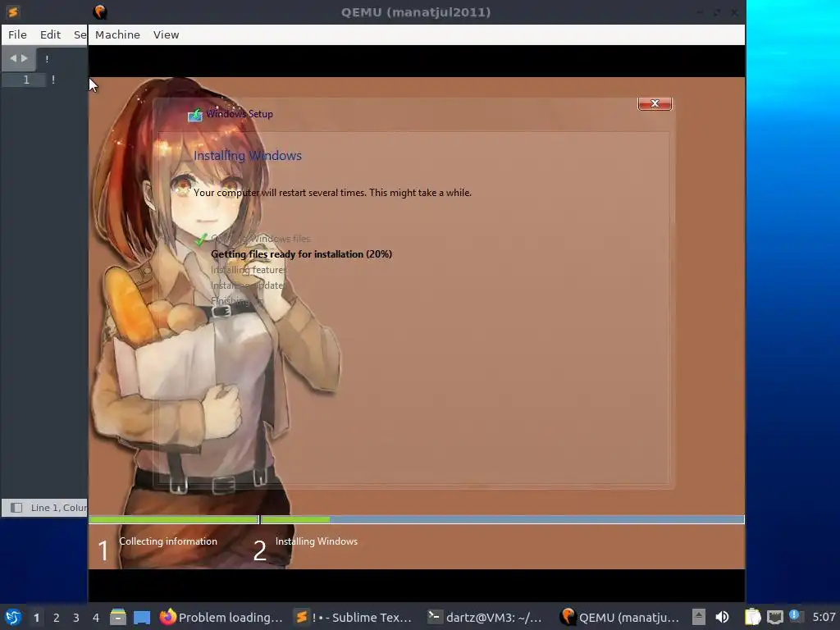Image resolution: width=840 pixels, height=630 pixels.
Task: Open the Edit menu in Sublime Text
Action: click(50, 34)
